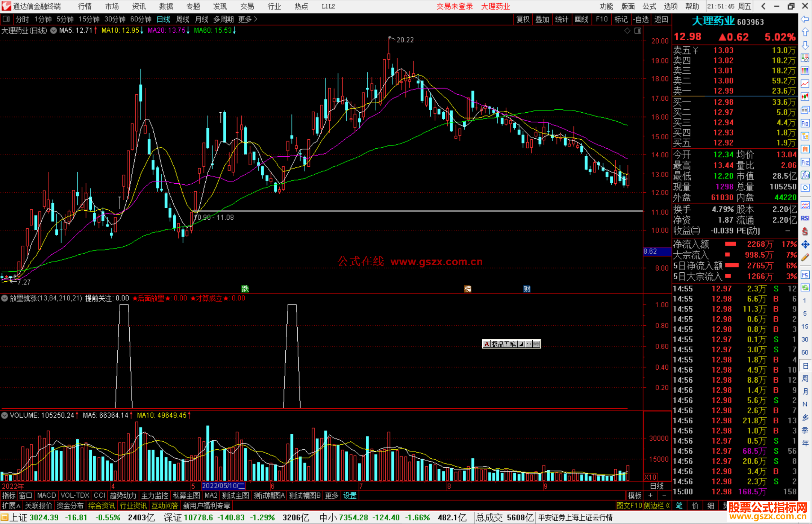This screenshot has height=524, width=812.
Task: Click the X10 volume scale label
Action: [x=651, y=477]
